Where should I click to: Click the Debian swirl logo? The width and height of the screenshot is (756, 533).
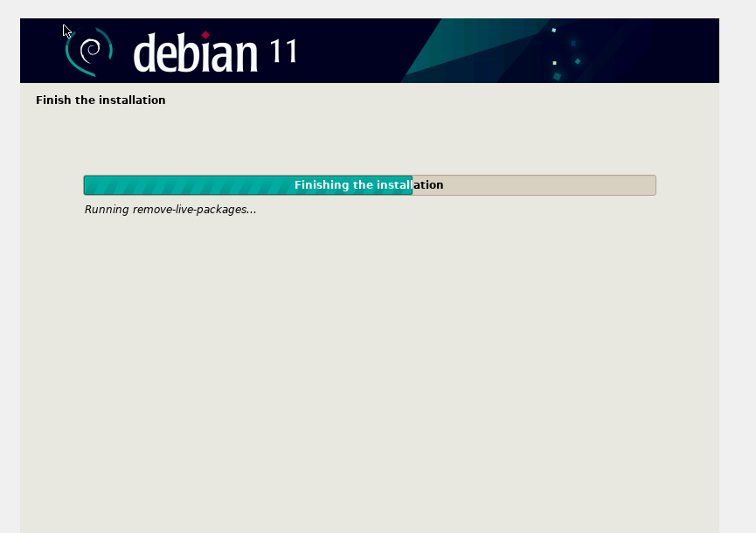(89, 52)
